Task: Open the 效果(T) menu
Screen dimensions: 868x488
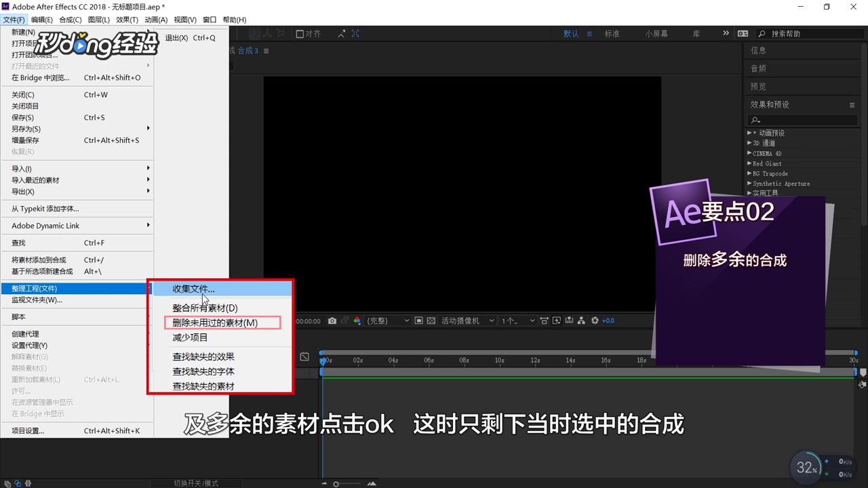Action: tap(127, 20)
